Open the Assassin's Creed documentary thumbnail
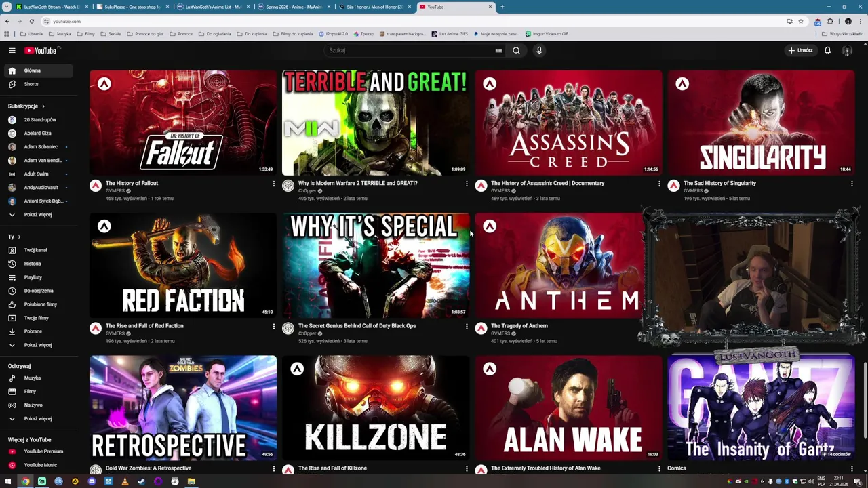 568,123
